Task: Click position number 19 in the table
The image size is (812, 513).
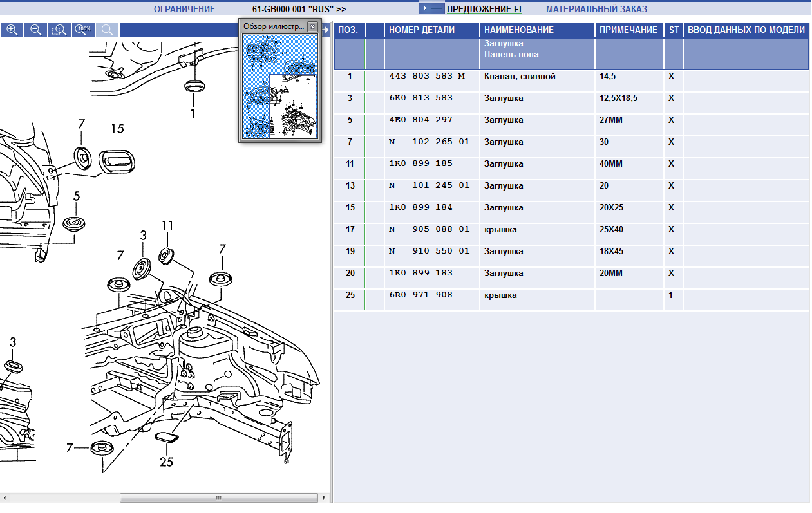Action: click(350, 251)
